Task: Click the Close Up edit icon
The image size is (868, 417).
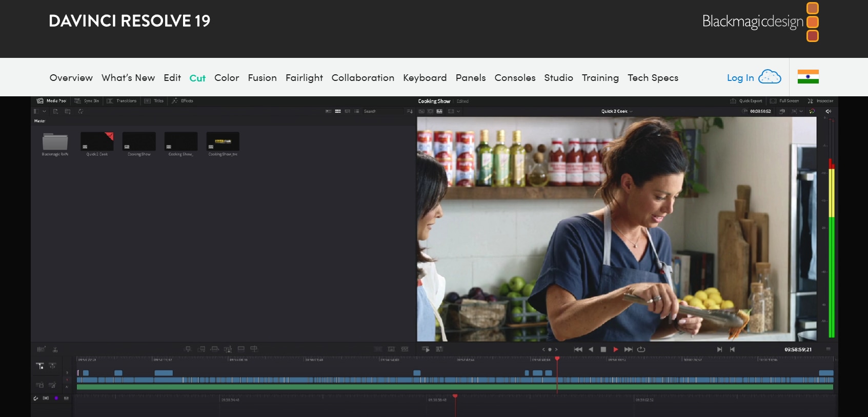Action: point(228,349)
